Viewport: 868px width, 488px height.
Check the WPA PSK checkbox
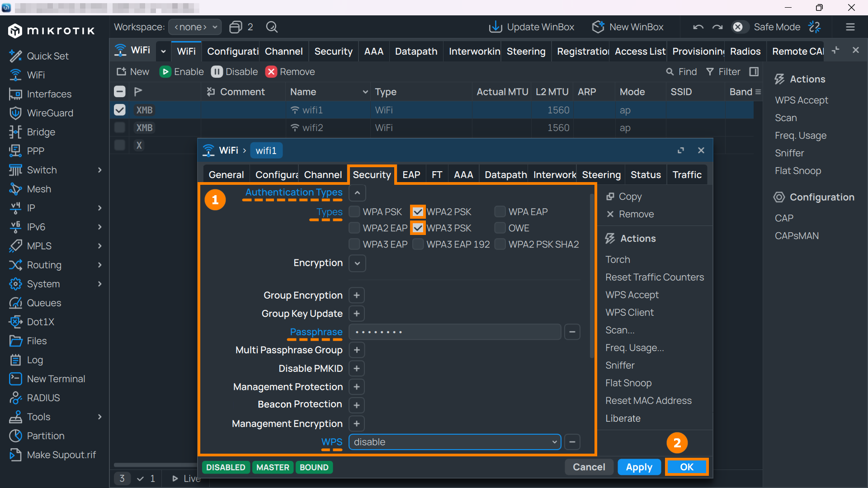(x=355, y=211)
